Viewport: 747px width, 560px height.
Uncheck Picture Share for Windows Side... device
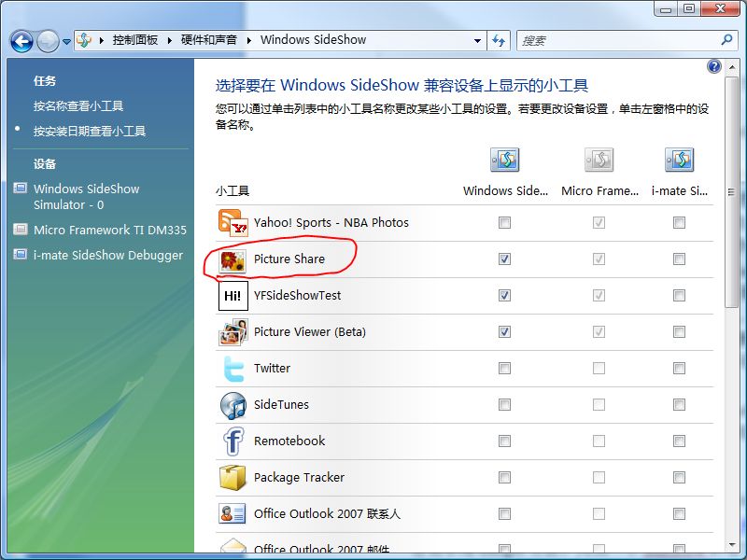pos(504,259)
